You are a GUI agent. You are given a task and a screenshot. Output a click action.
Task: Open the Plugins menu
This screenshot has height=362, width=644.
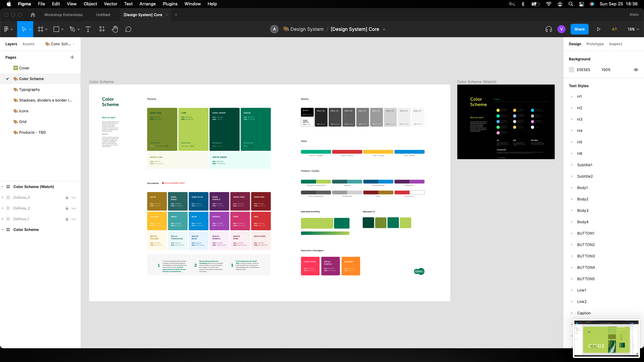[x=170, y=4]
